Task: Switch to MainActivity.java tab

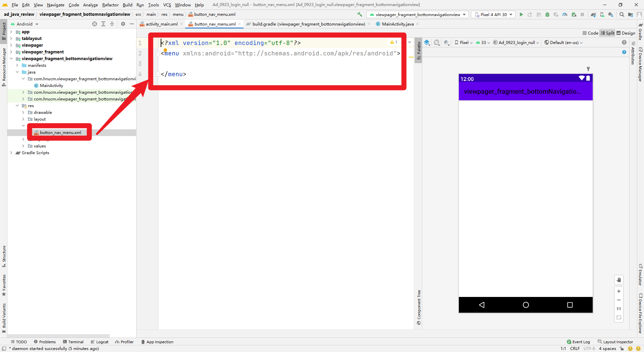Action: point(397,24)
